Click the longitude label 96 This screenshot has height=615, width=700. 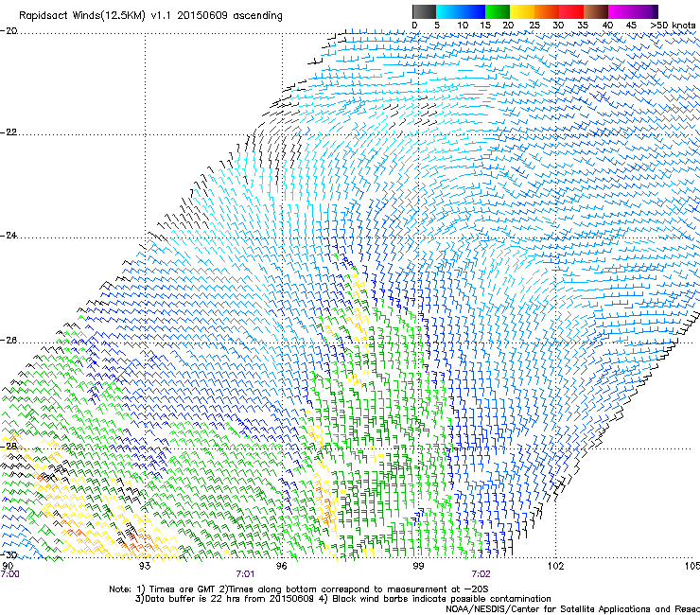tap(281, 566)
